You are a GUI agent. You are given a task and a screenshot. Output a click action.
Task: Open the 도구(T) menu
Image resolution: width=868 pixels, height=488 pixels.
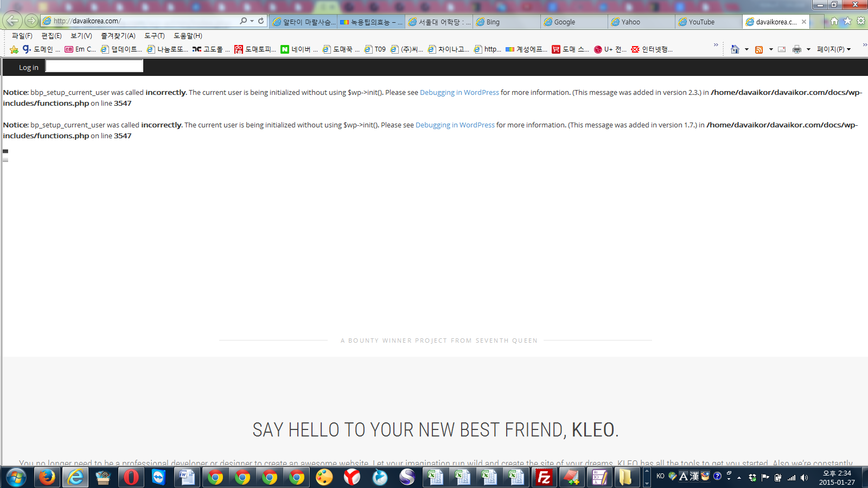[x=154, y=36]
